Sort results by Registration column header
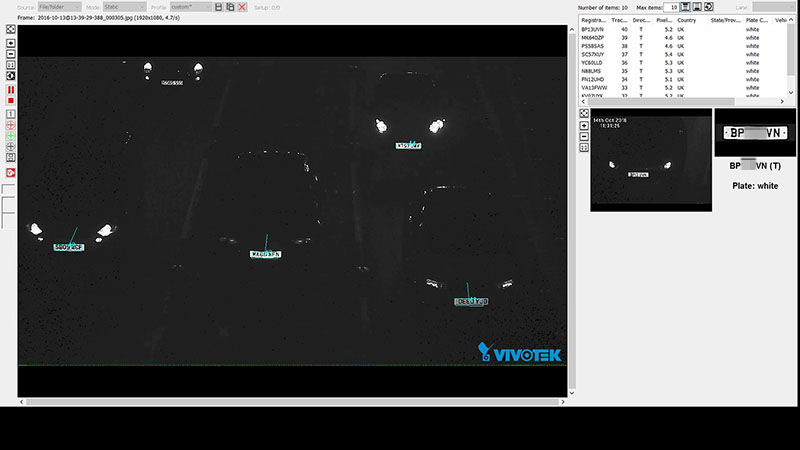 click(594, 20)
